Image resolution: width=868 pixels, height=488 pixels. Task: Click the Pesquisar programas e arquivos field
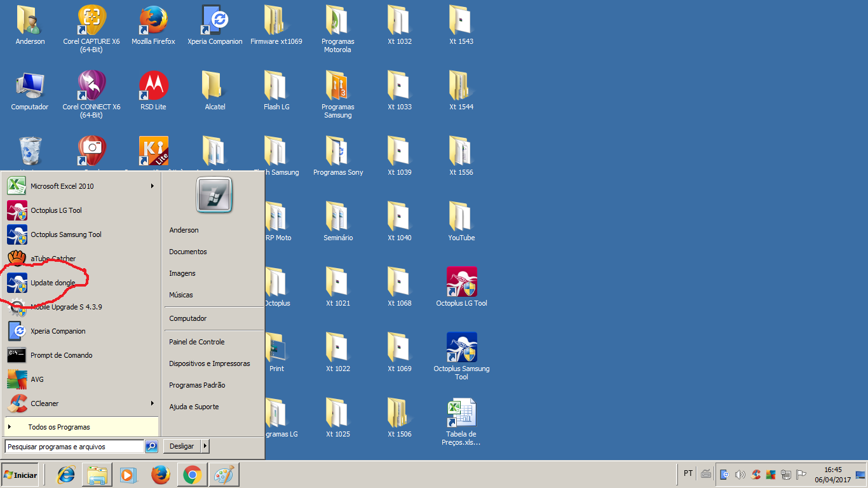74,447
